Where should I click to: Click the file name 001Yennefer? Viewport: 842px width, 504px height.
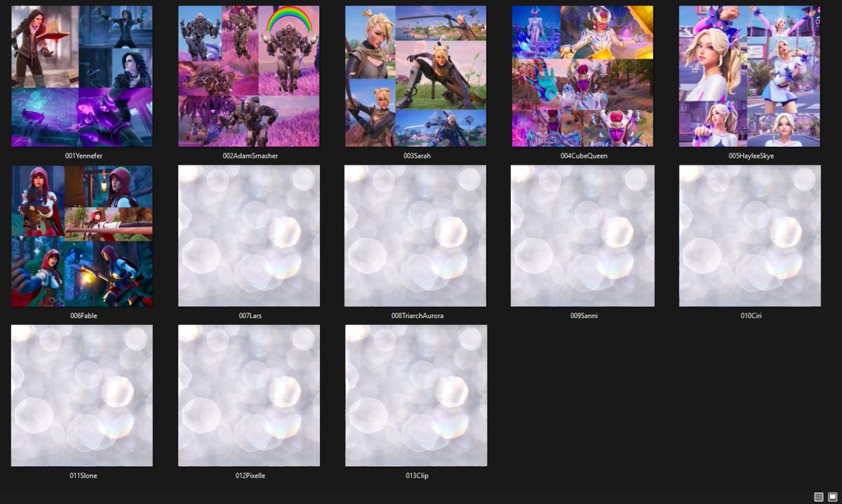click(83, 156)
